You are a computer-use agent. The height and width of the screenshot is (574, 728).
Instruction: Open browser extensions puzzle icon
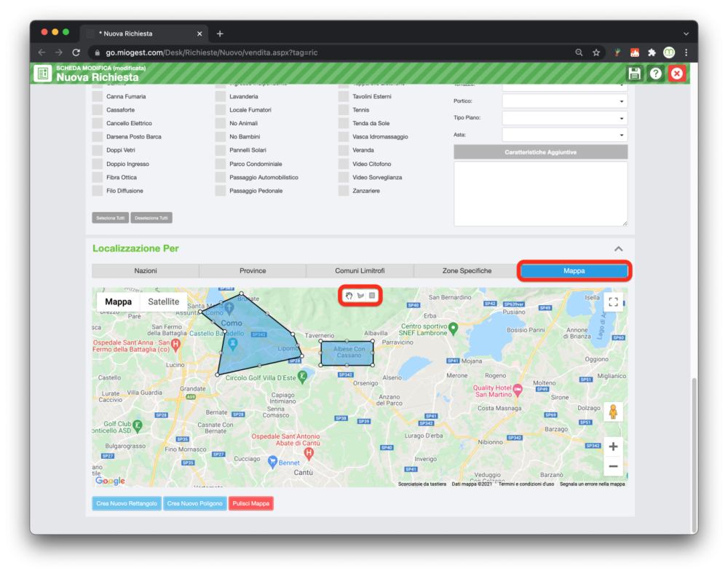click(652, 52)
